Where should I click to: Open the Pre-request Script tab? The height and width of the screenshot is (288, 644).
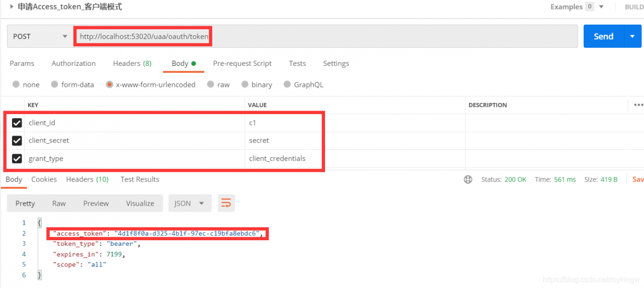242,63
